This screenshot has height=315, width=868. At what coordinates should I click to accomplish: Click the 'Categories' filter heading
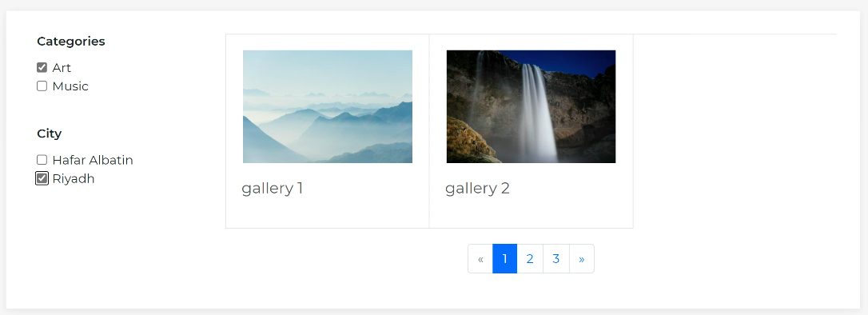71,42
